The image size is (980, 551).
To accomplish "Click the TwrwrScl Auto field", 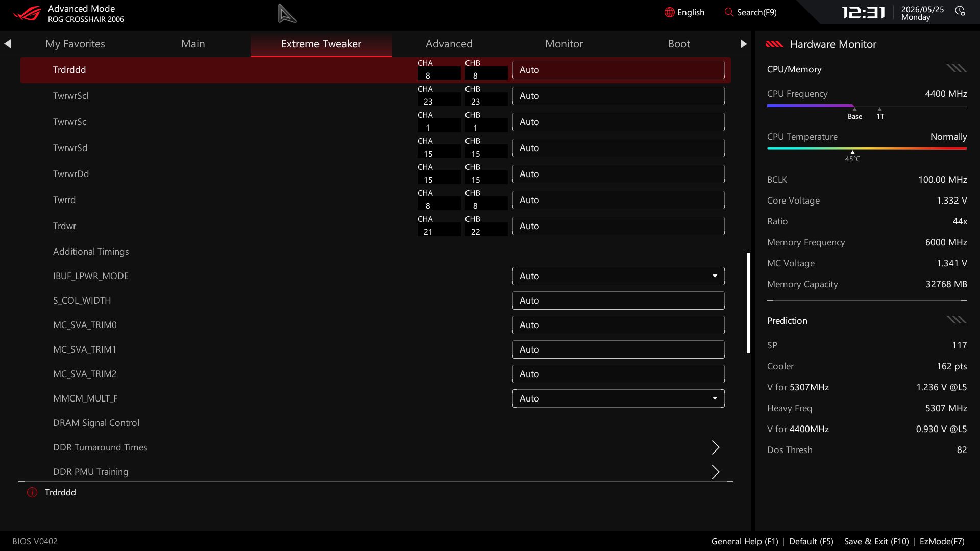I will click(x=618, y=96).
